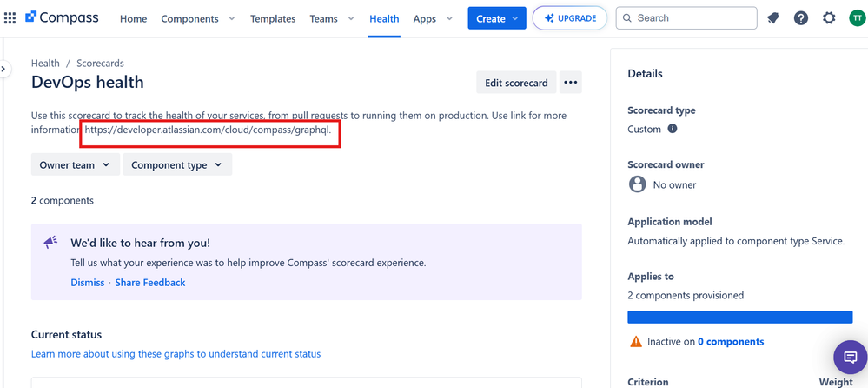868x388 pixels.
Task: Open the notifications bell icon
Action: tap(772, 18)
